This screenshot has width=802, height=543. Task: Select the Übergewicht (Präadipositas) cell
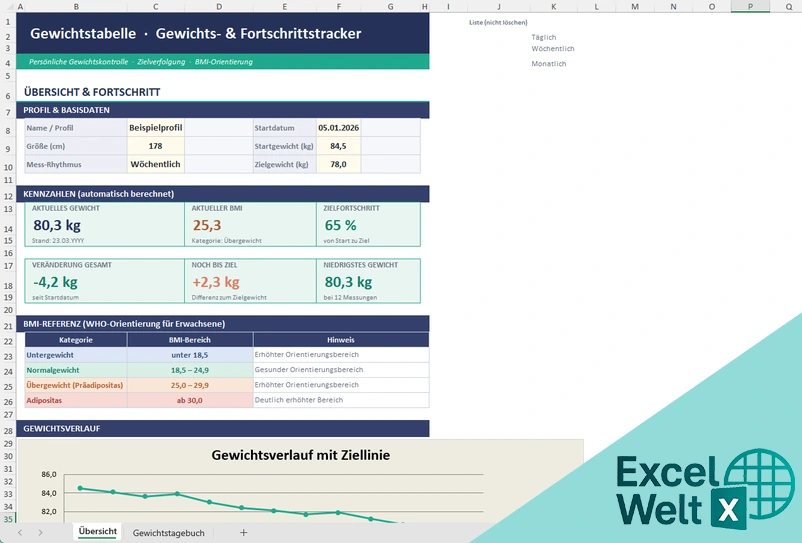pyautogui.click(x=76, y=385)
